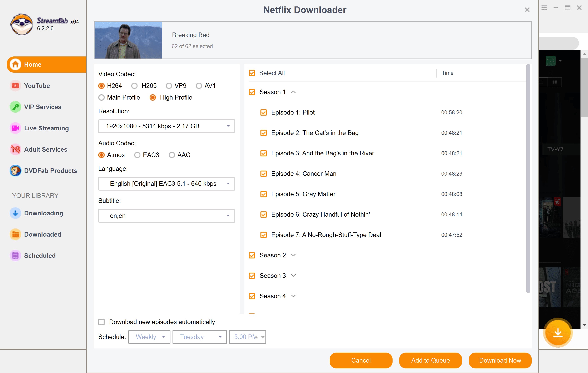Viewport: 588px width, 373px height.
Task: Close the Netflix Downloader dialog
Action: tap(527, 10)
